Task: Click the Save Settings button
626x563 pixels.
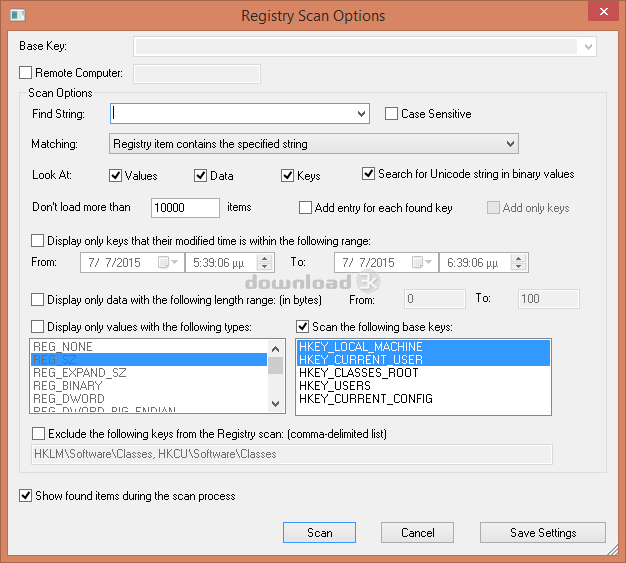Action: point(542,533)
